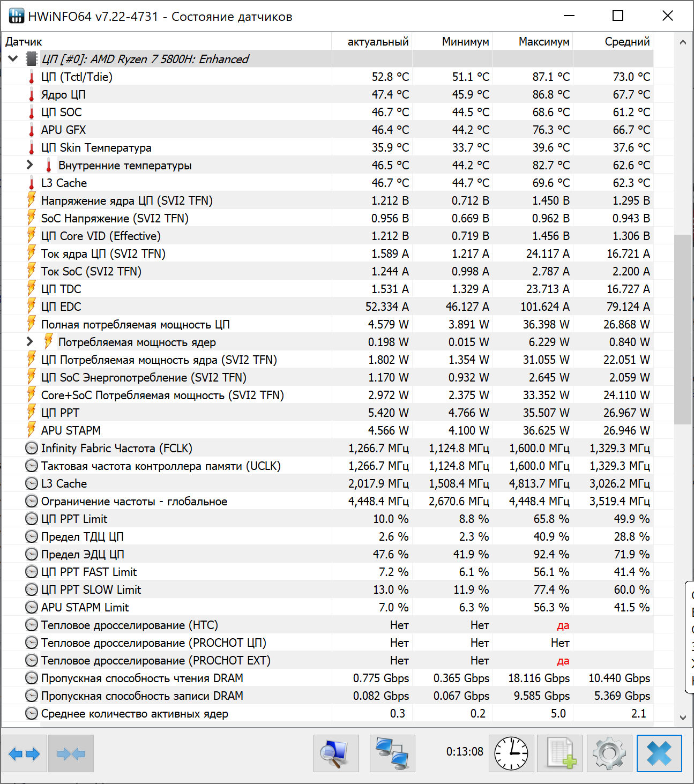Reset the elapsed time clock button
694x784 pixels.
click(x=511, y=754)
